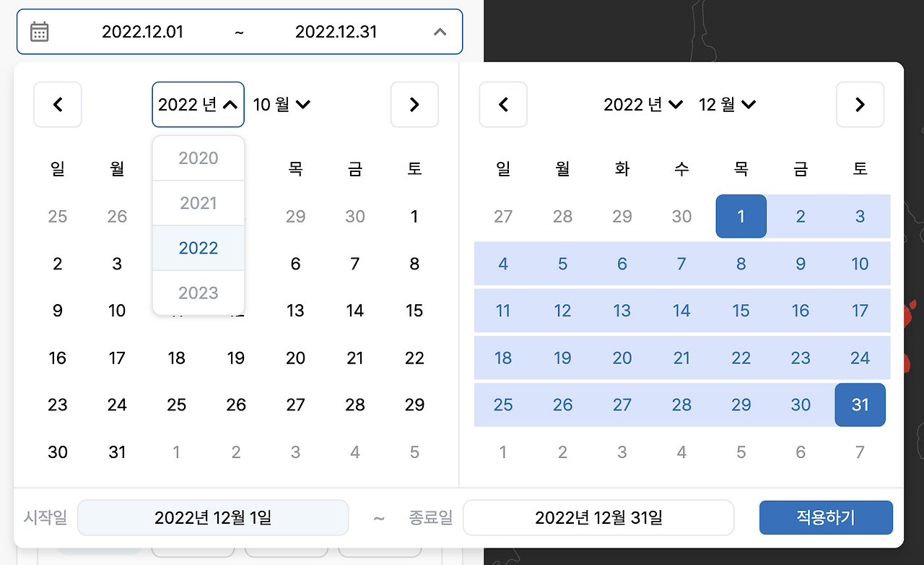Click the next month arrow on left calendar
Screen dimensions: 924x565
point(414,104)
